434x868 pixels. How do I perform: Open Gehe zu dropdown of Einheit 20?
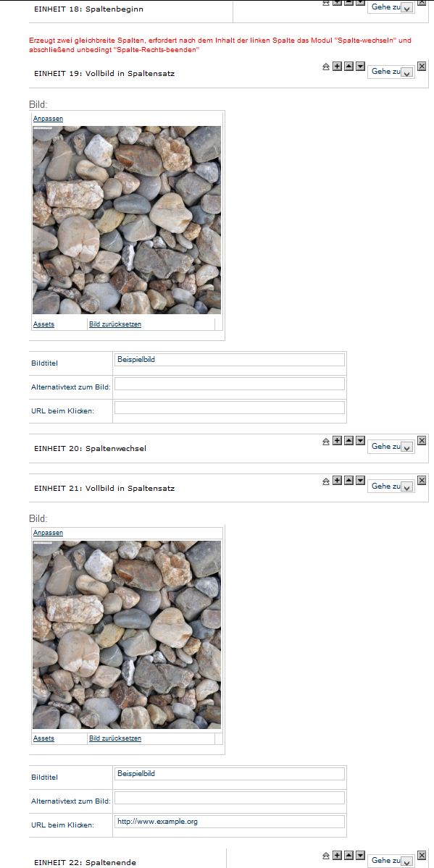(391, 447)
